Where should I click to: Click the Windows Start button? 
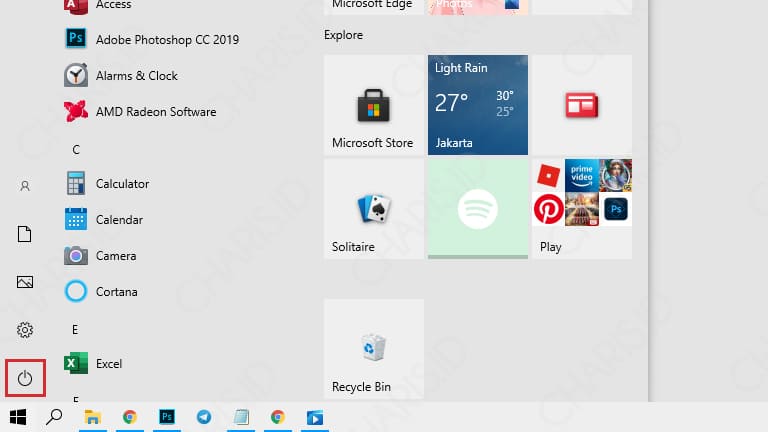click(x=18, y=417)
